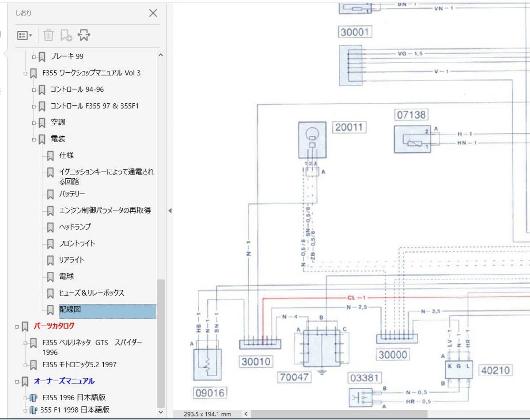Collapse the F355 ワークショップマニュアル Vol 3 node

click(26, 73)
